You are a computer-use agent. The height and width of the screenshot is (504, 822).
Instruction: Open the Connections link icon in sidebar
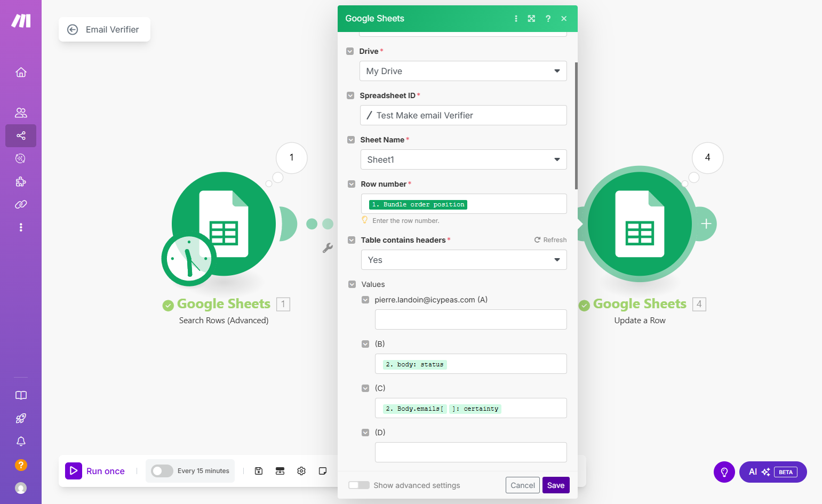click(21, 204)
